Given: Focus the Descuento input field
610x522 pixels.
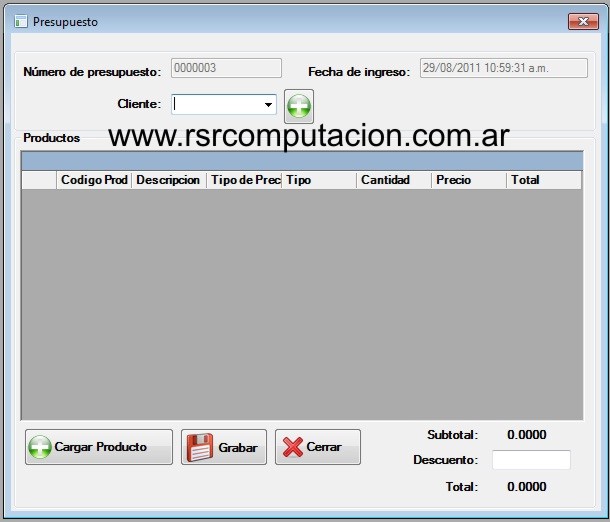Looking at the screenshot, I should coord(531,460).
